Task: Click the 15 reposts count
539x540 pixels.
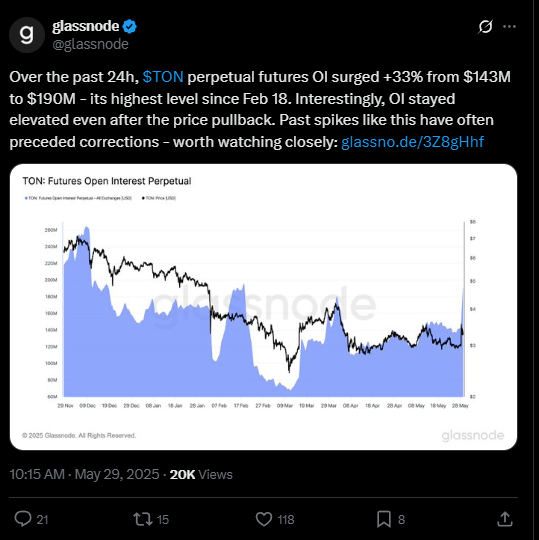Action: tap(163, 519)
